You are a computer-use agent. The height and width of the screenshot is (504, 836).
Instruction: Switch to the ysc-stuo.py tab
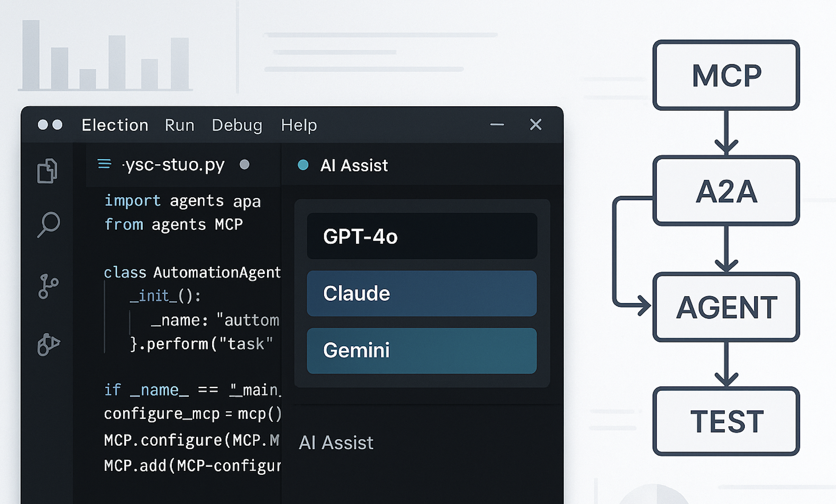pos(175,165)
